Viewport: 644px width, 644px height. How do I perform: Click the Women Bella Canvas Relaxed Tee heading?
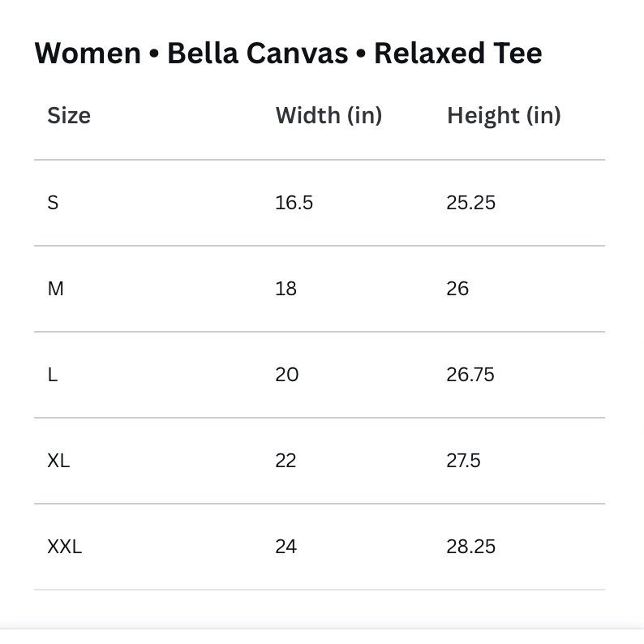(x=288, y=54)
